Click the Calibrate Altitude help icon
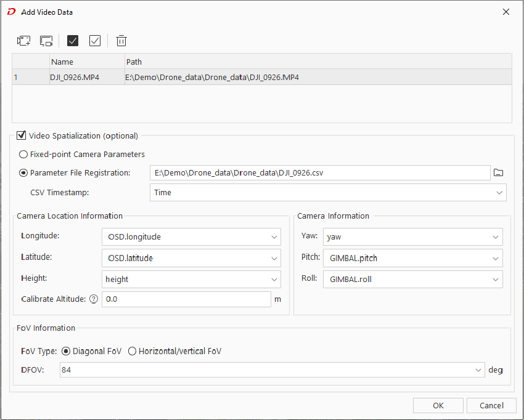The width and height of the screenshot is (524, 420). 94,299
